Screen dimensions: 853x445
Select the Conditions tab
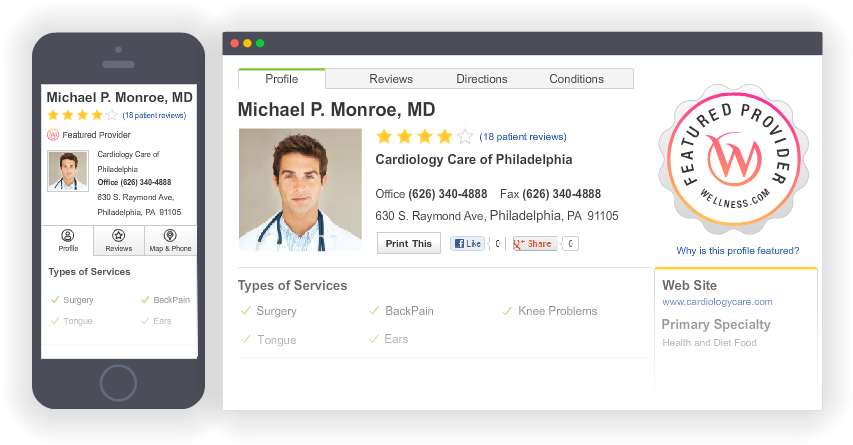(x=576, y=79)
